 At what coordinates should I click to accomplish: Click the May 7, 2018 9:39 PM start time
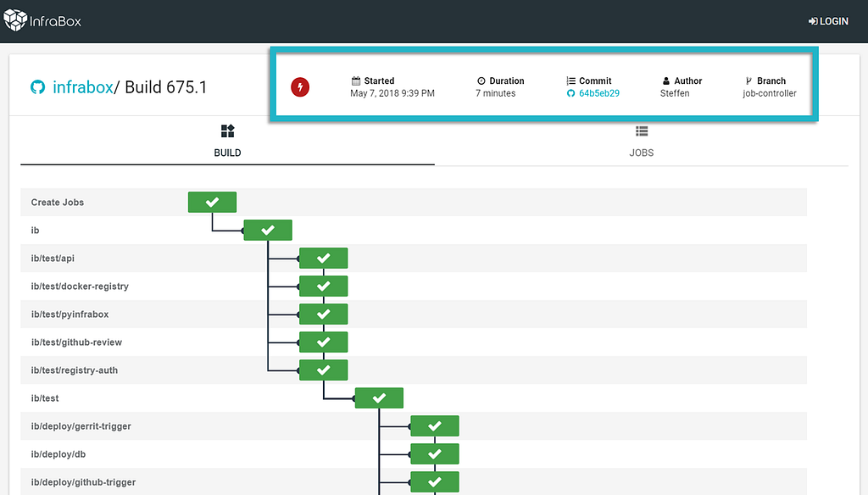pyautogui.click(x=392, y=93)
